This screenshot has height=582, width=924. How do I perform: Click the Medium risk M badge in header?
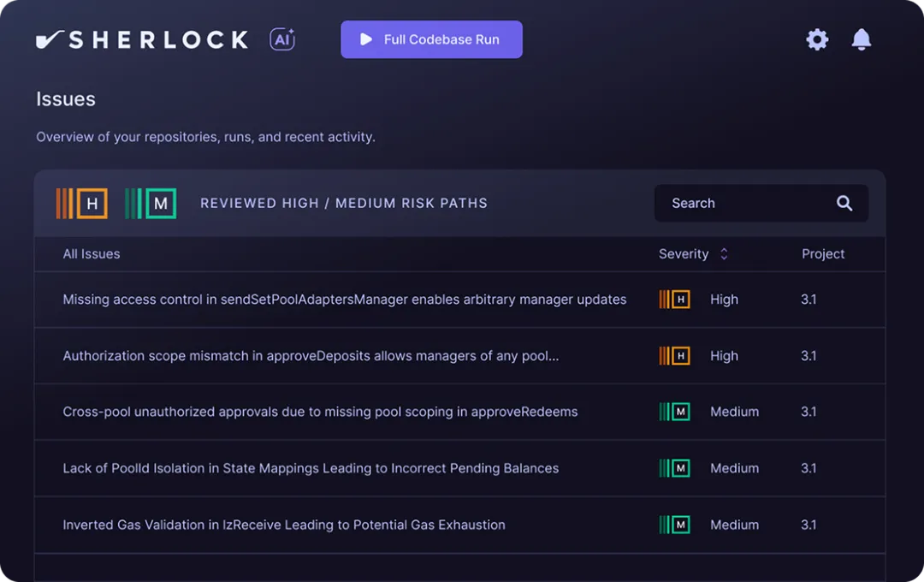151,204
